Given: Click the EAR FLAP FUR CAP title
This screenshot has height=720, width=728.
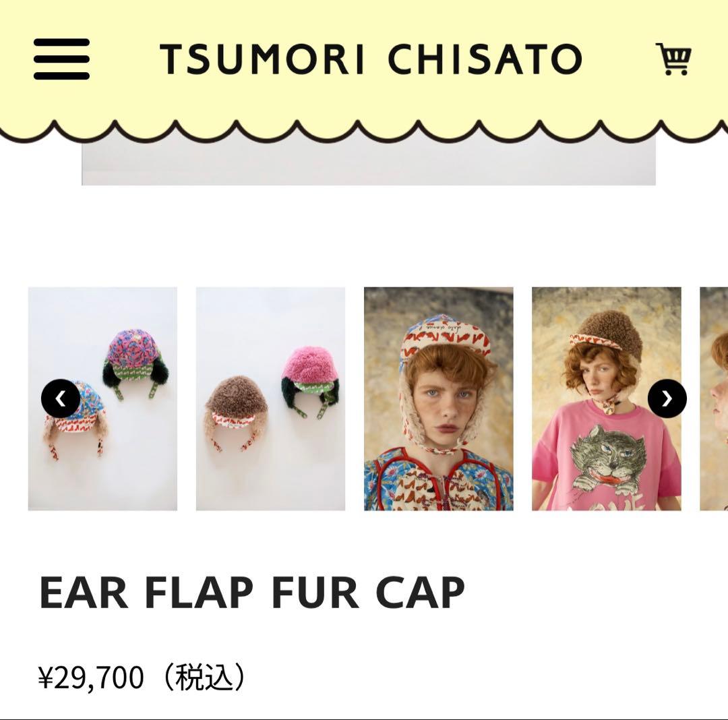Looking at the screenshot, I should pos(252,592).
